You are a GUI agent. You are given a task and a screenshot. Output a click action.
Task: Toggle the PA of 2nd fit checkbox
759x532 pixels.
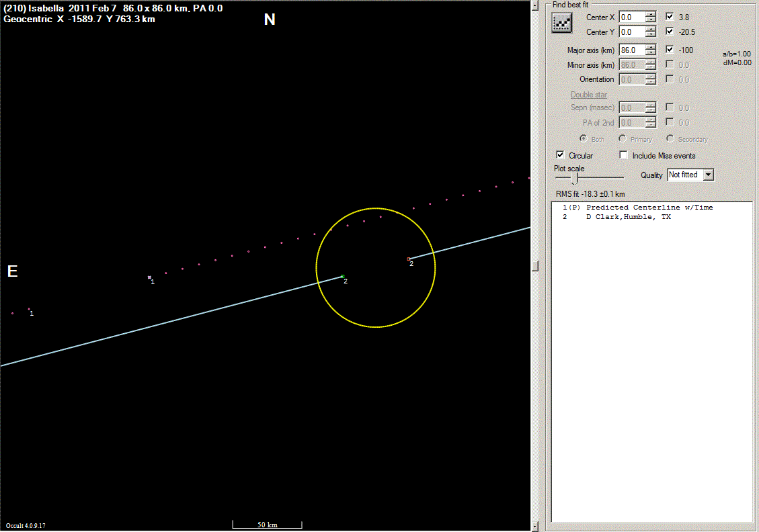[670, 122]
